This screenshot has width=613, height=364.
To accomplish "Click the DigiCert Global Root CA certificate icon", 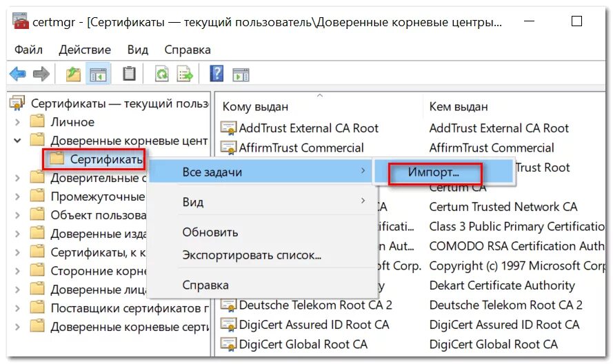I will (228, 344).
